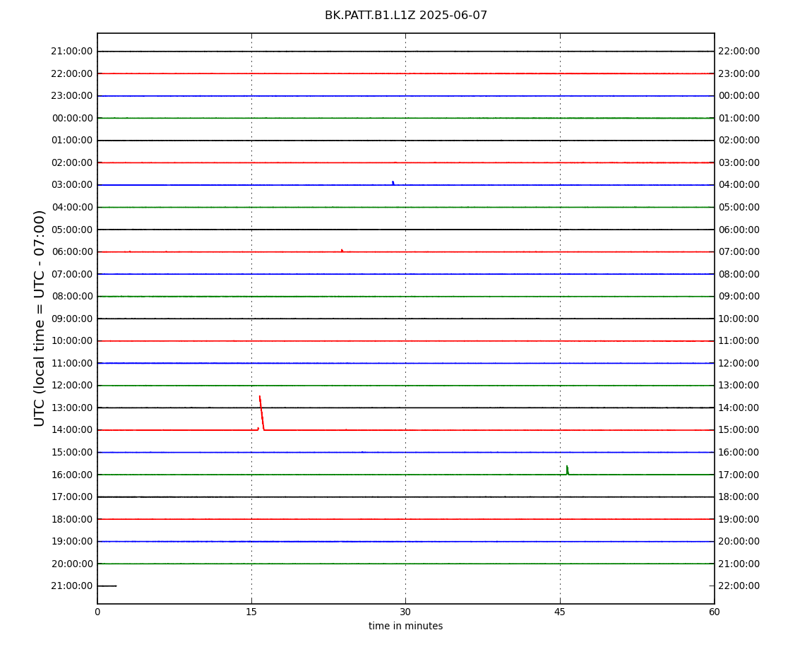Click the small red spike on the 06:00:00 trace
This screenshot has width=812, height=671.
click(342, 251)
